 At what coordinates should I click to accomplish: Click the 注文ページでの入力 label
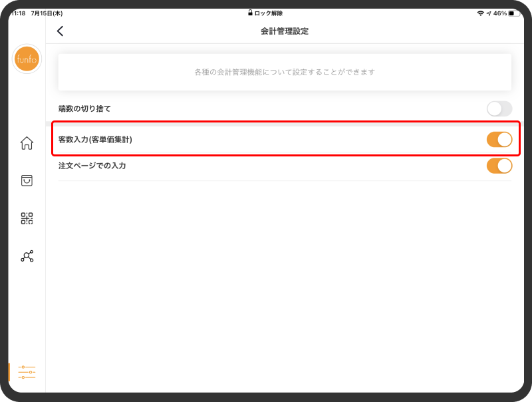click(x=92, y=166)
